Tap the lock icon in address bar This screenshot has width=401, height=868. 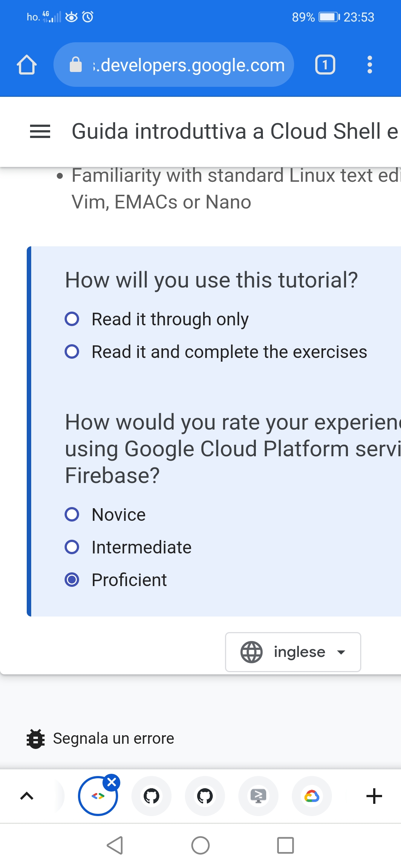tap(76, 65)
